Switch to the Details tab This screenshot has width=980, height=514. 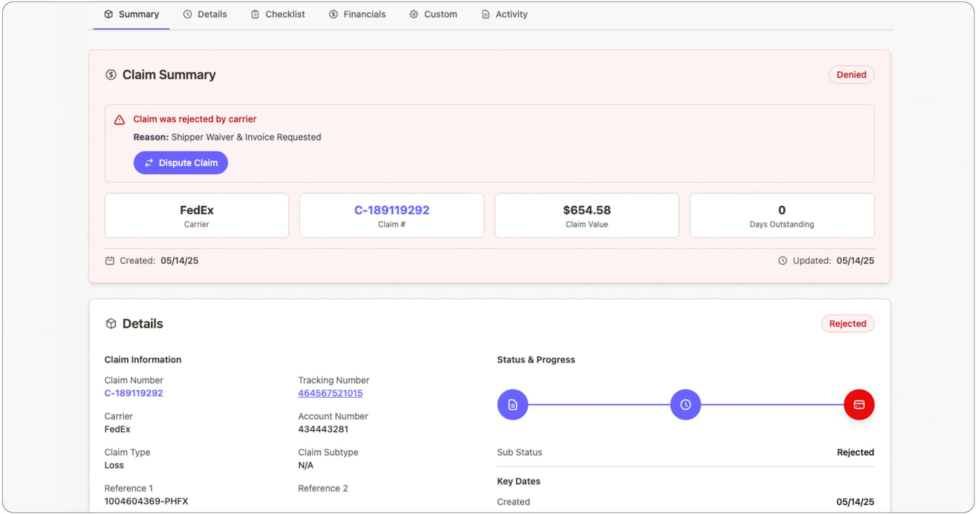pos(205,14)
